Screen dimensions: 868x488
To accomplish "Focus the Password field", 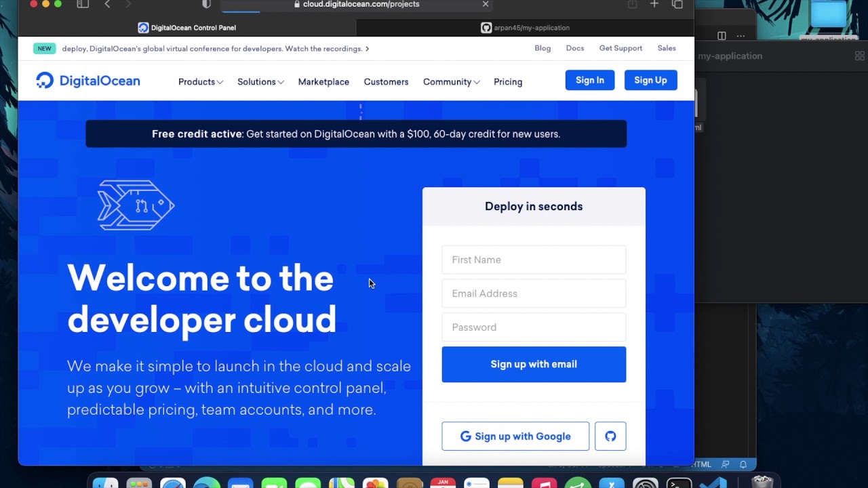I will pyautogui.click(x=534, y=327).
